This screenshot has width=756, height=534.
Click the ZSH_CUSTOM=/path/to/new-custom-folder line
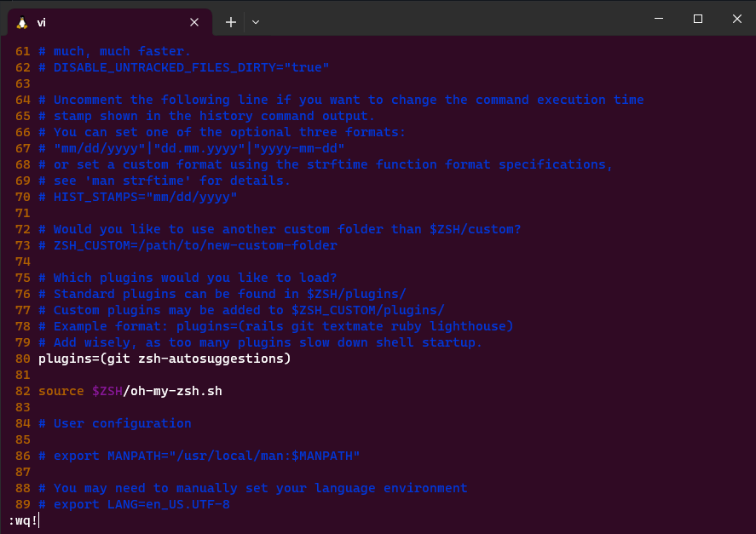point(188,246)
